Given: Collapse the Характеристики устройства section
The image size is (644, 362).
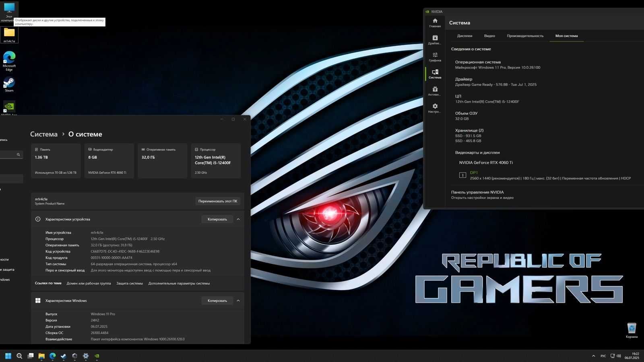Looking at the screenshot, I should 238,219.
